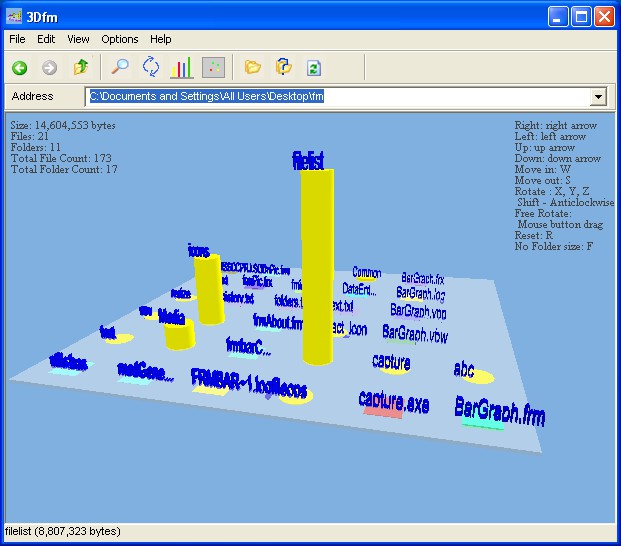Click inside the Address path field
The image size is (621, 546).
tap(340, 97)
